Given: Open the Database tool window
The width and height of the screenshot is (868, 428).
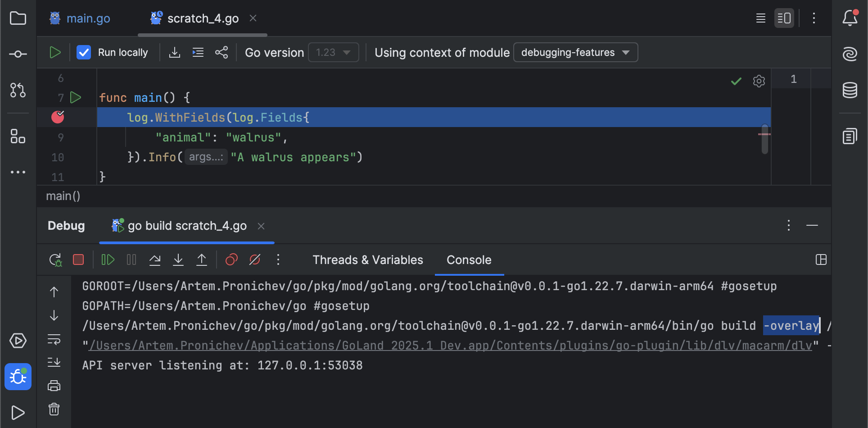Looking at the screenshot, I should [850, 90].
